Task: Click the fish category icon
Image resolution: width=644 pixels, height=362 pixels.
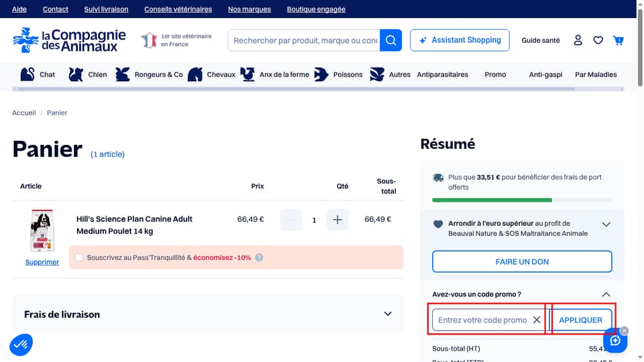Action: coord(321,74)
